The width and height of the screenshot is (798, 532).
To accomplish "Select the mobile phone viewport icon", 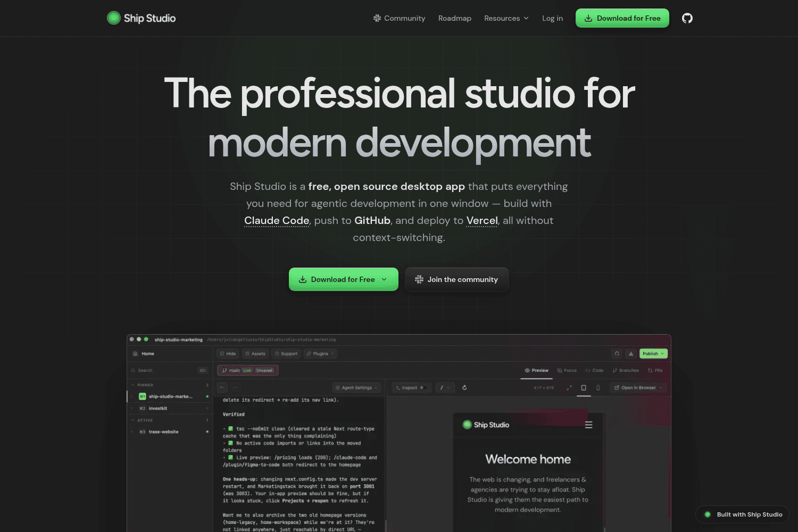I will pos(598,388).
